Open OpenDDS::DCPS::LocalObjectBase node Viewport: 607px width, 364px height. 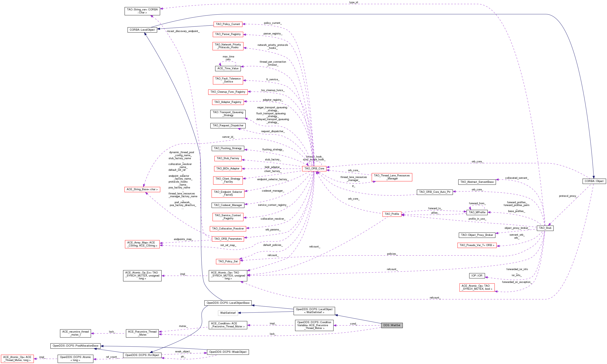pos(228,303)
